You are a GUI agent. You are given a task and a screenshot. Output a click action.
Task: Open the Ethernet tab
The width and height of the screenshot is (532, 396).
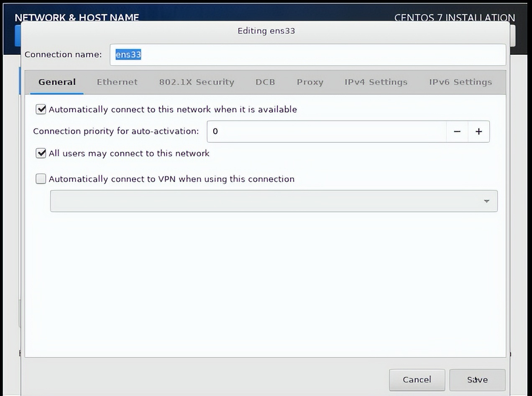[x=117, y=82]
